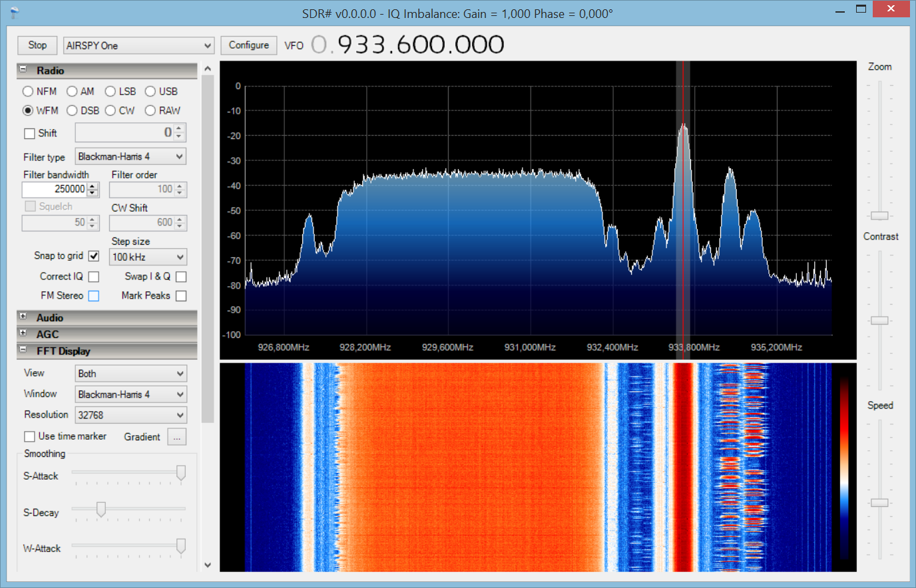Enable the Mark Peaks checkbox
The width and height of the screenshot is (916, 588).
pyautogui.click(x=181, y=296)
